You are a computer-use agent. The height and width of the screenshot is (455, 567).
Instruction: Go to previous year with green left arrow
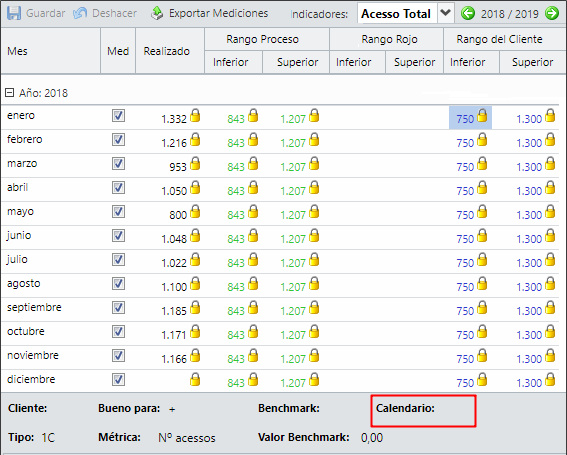click(x=468, y=13)
